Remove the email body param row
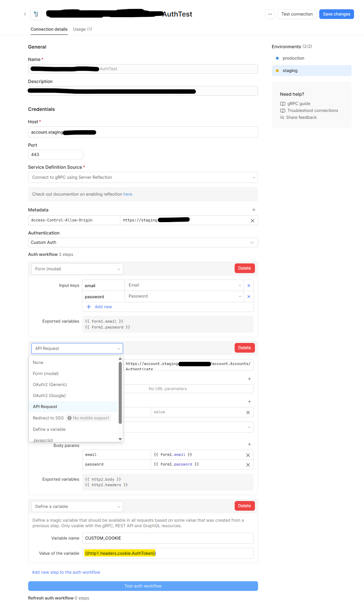364x605 pixels. pos(248,455)
